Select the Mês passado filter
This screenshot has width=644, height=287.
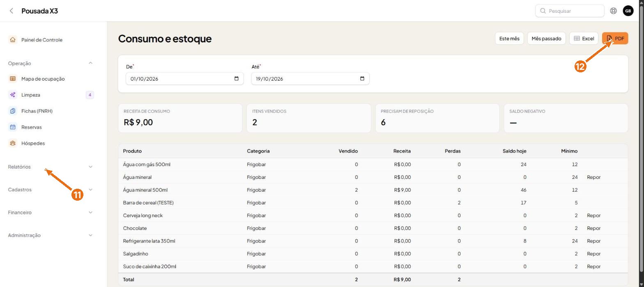546,38
